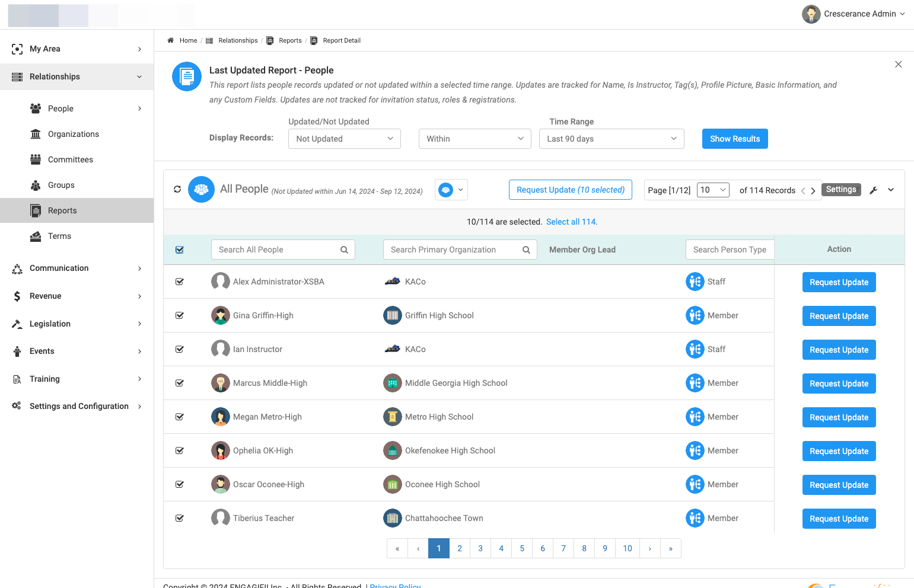
Task: Click the Crescerance Admin profile picture
Action: tap(811, 14)
